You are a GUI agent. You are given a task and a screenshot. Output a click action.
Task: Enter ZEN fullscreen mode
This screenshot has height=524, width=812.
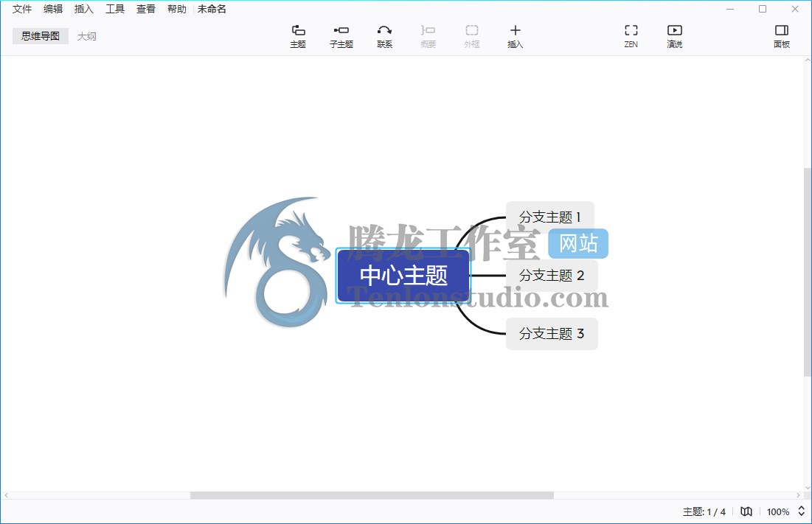pyautogui.click(x=631, y=36)
